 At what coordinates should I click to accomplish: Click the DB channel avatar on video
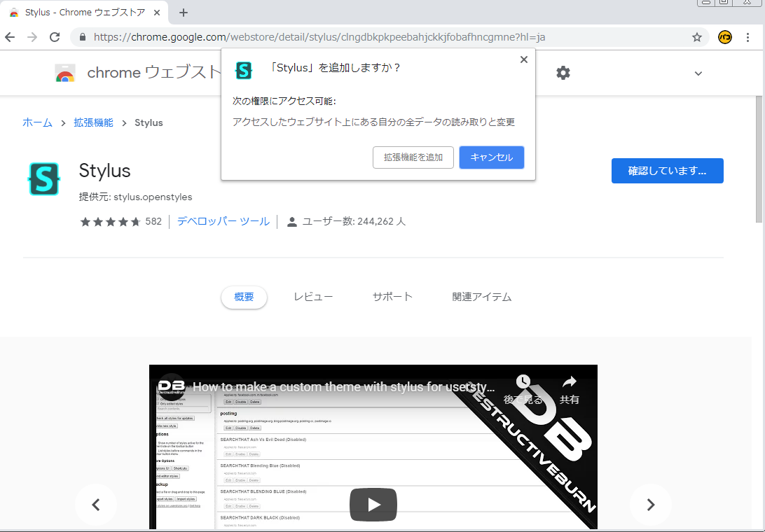(171, 386)
